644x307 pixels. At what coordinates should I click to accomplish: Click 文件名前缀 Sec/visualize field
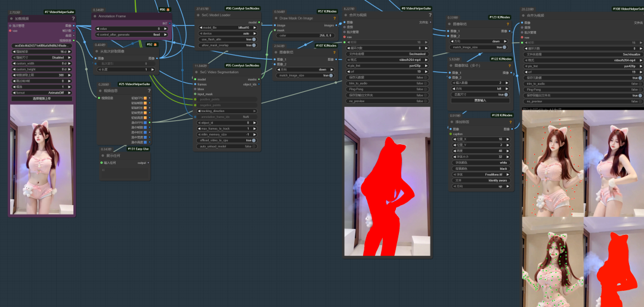[x=584, y=54]
